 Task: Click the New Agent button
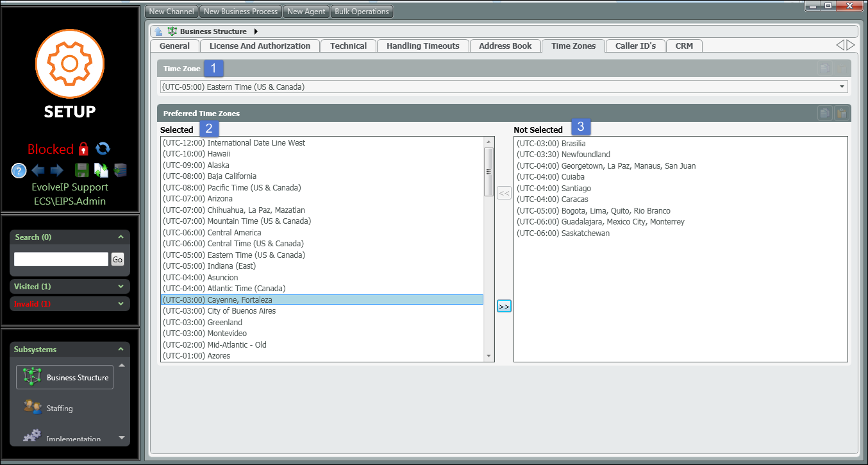click(x=306, y=12)
